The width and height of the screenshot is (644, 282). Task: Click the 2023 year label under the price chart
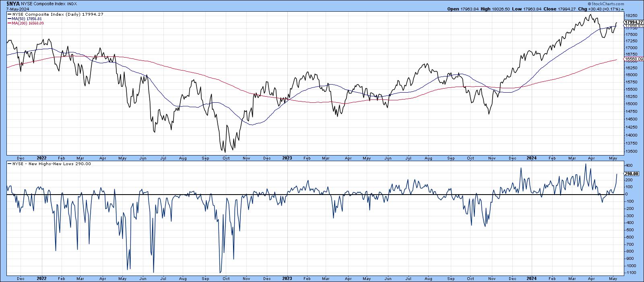(287, 158)
